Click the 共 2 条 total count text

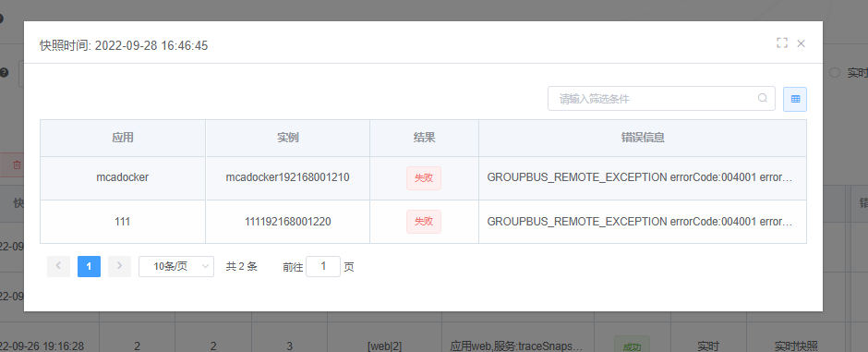(241, 266)
